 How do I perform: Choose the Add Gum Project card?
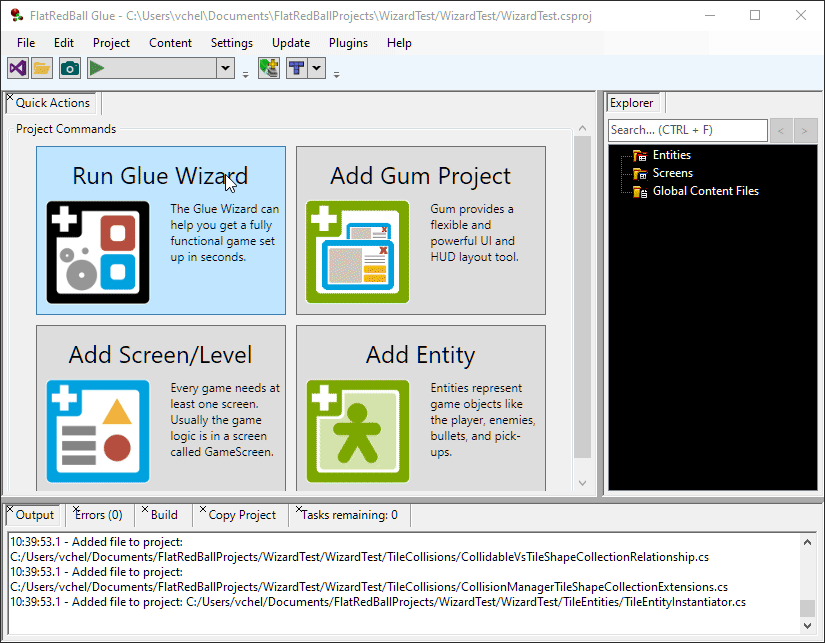click(x=421, y=230)
